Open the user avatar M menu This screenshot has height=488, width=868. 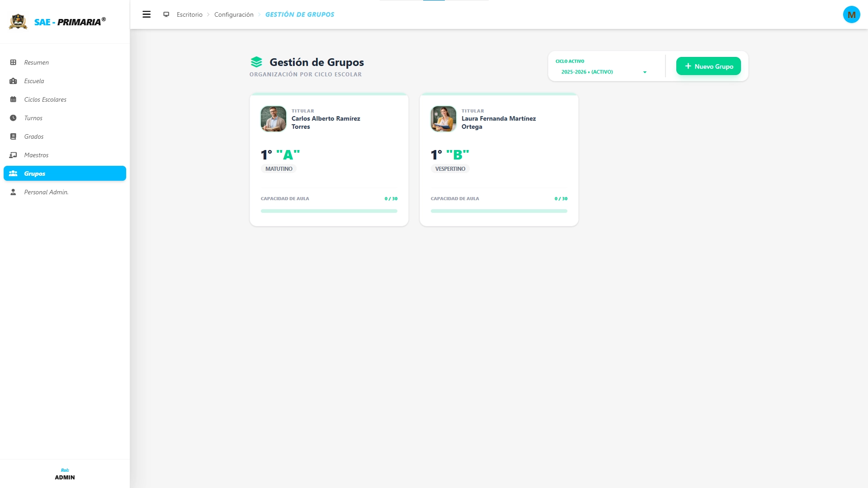click(x=851, y=14)
